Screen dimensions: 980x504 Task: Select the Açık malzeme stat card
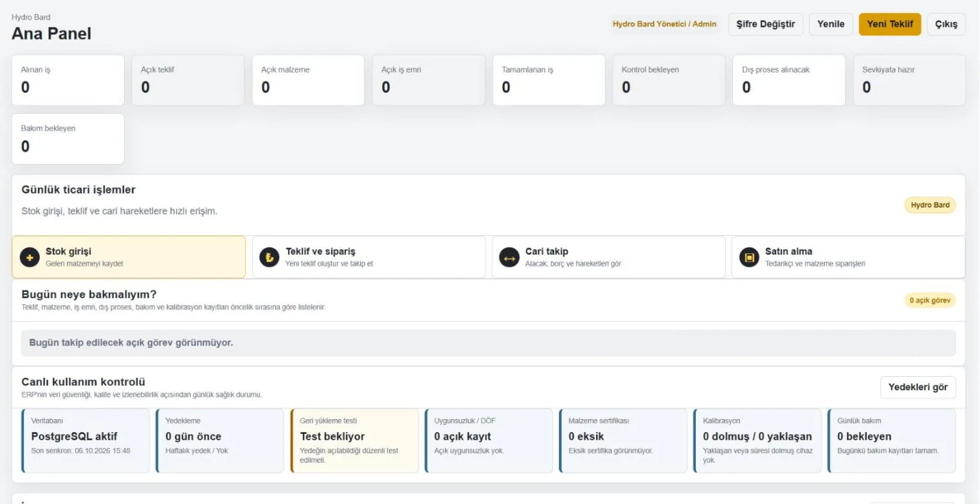[308, 80]
